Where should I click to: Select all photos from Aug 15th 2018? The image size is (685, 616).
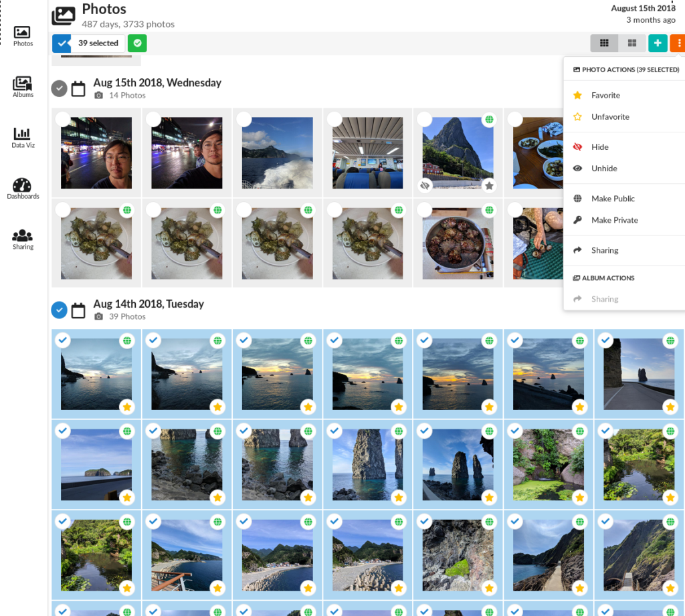click(60, 88)
